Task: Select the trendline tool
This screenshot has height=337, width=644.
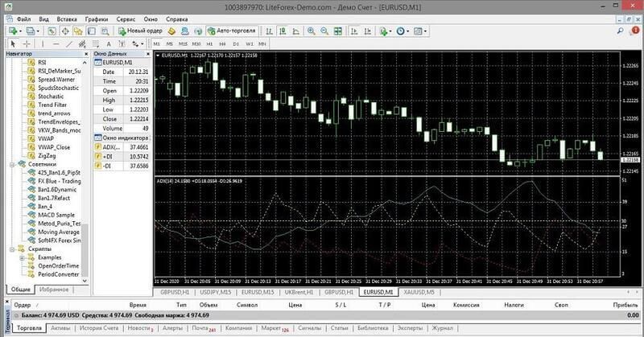Action: coord(69,43)
